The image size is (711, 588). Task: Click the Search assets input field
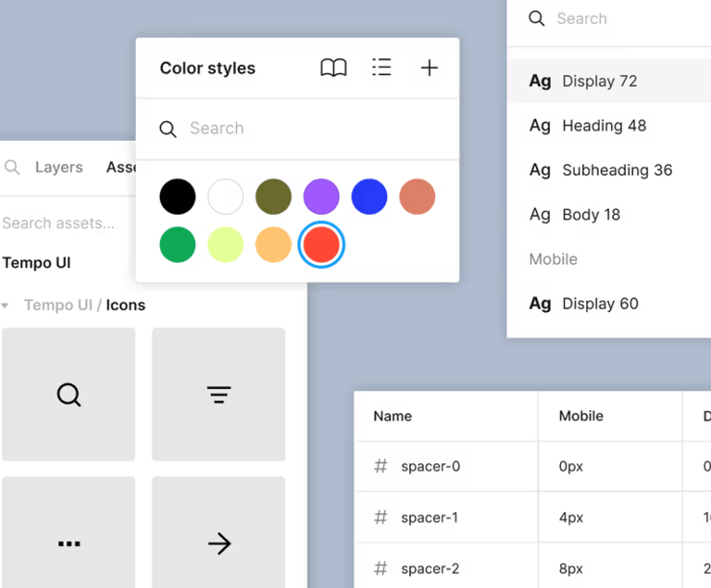[x=58, y=223]
